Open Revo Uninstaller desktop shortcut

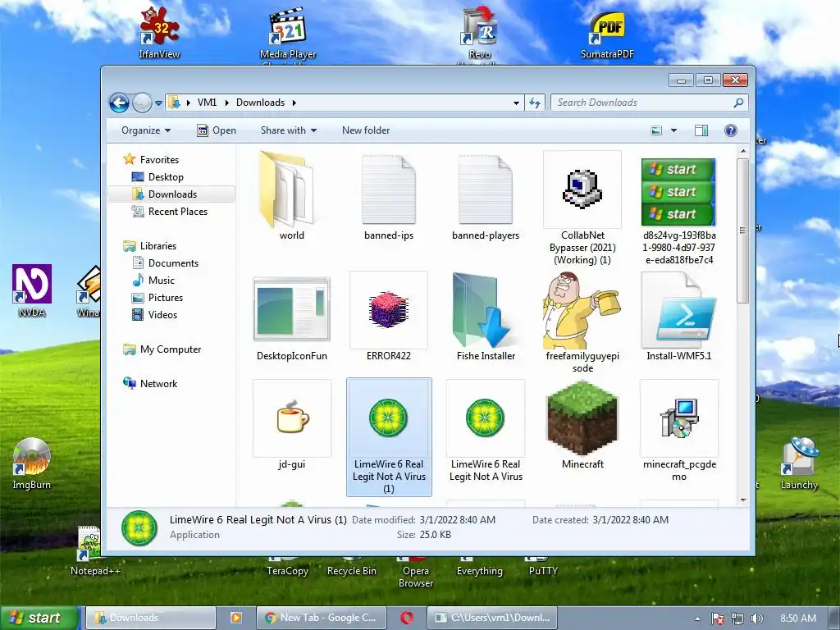point(479,34)
